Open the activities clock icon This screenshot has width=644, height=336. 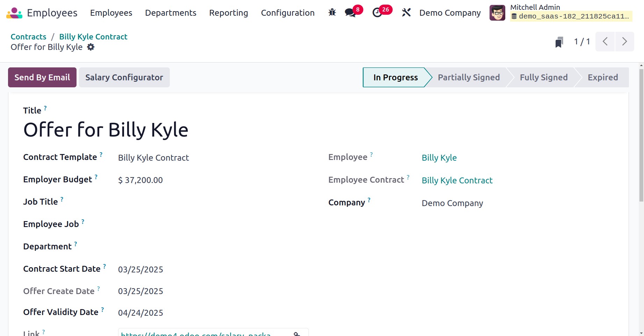[x=377, y=13]
